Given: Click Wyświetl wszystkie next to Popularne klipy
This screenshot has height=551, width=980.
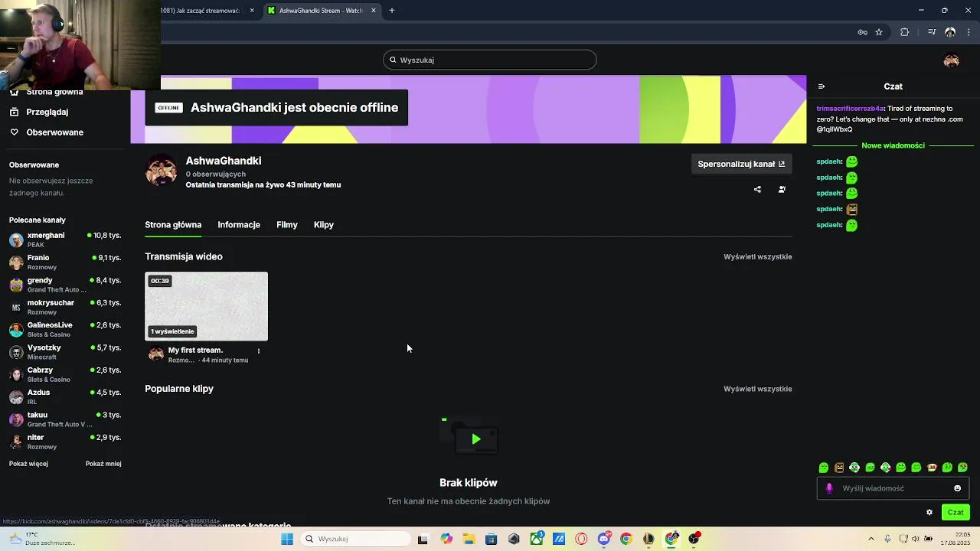Looking at the screenshot, I should (758, 389).
